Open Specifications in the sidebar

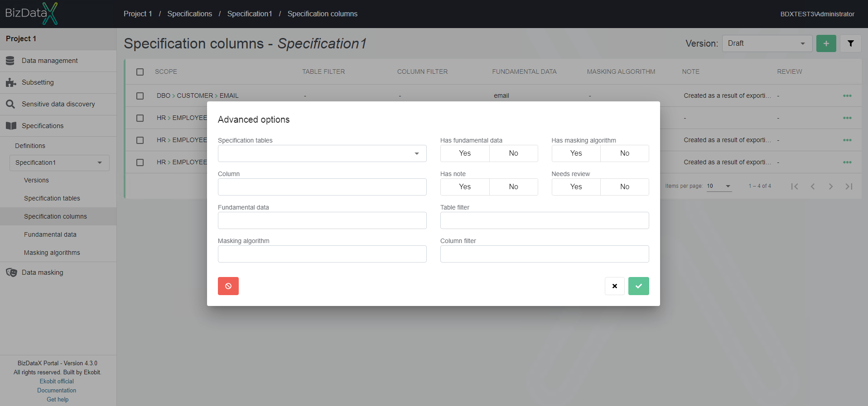pos(58,126)
